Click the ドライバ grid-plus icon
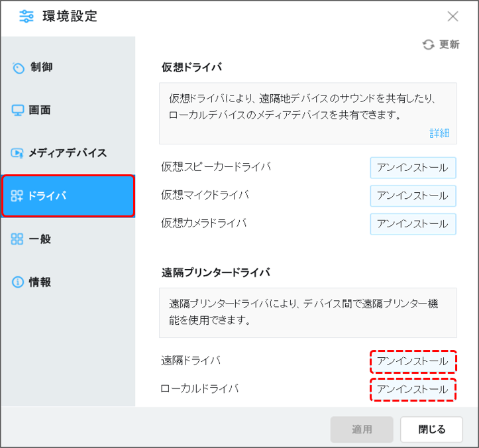Image resolution: width=479 pixels, height=448 pixels. pyautogui.click(x=17, y=196)
